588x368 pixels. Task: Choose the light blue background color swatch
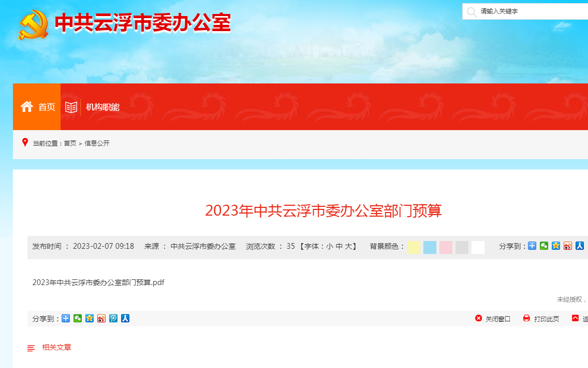[x=430, y=247]
